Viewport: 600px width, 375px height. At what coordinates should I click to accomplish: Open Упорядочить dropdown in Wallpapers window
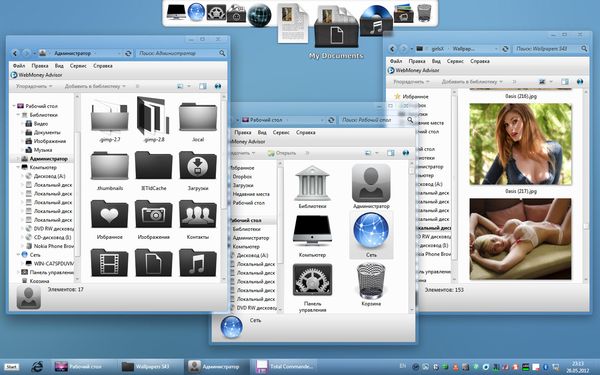click(x=411, y=82)
